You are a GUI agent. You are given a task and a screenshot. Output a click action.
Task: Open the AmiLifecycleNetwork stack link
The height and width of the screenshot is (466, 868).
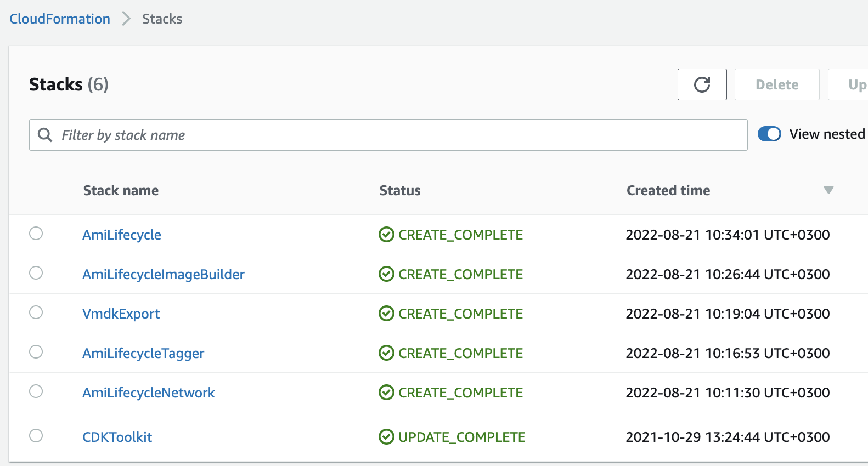(x=149, y=393)
